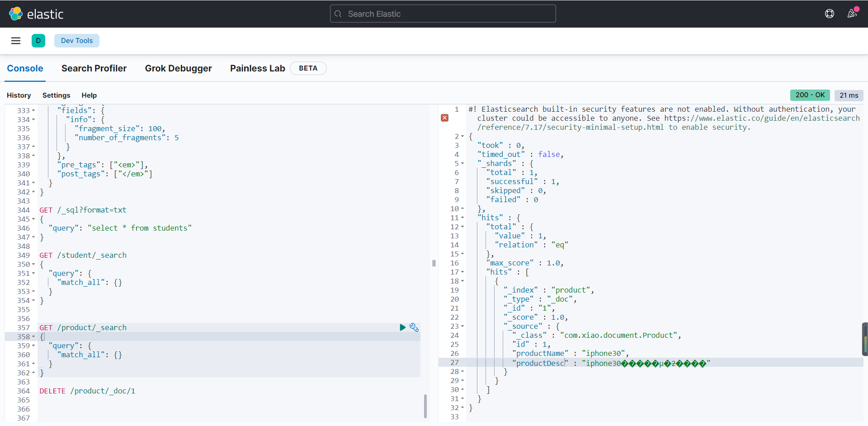The height and width of the screenshot is (426, 868).
Task: Collapse the fold at editor line 333
Action: (33, 110)
